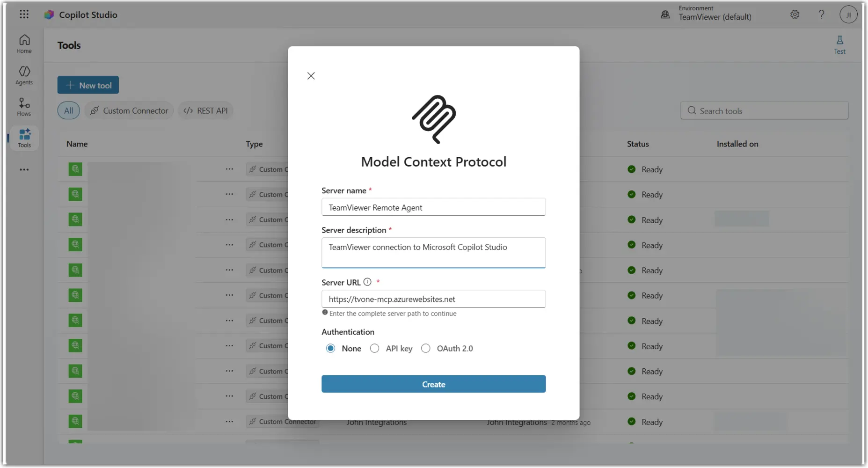Click the TeamViewer (default) environment name

(x=715, y=17)
